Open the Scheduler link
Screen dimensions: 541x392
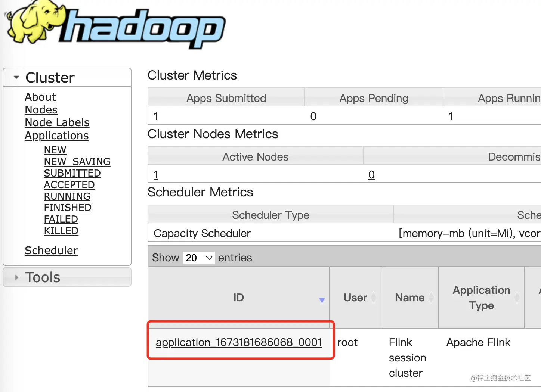click(51, 251)
